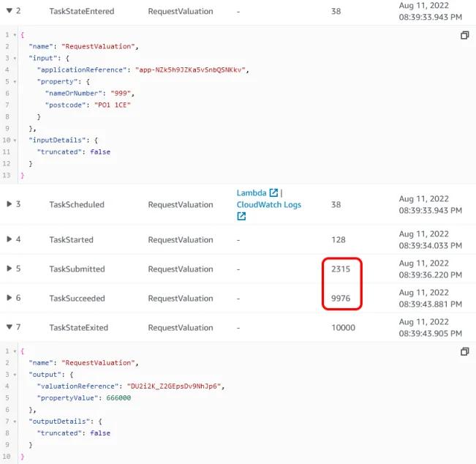The height and width of the screenshot is (464, 476).
Task: Expand event 3 TaskScheduled row
Action: (9, 204)
